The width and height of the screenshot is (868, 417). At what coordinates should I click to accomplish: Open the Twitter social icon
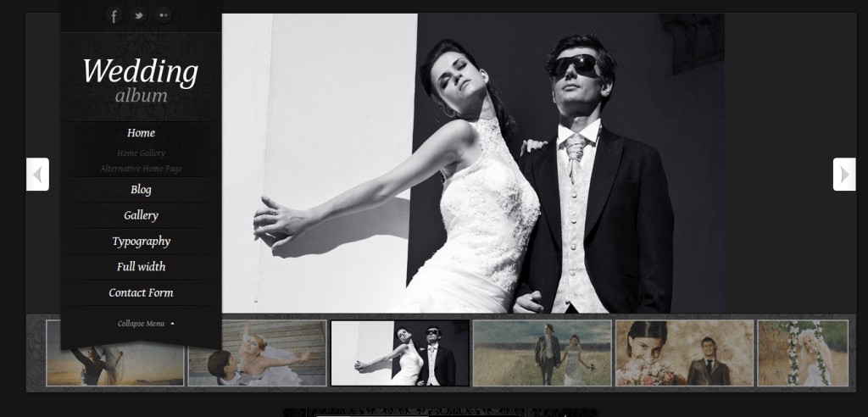point(139,16)
